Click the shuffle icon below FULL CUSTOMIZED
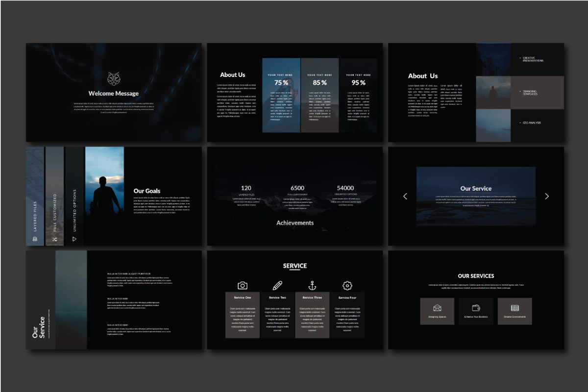 click(55, 239)
